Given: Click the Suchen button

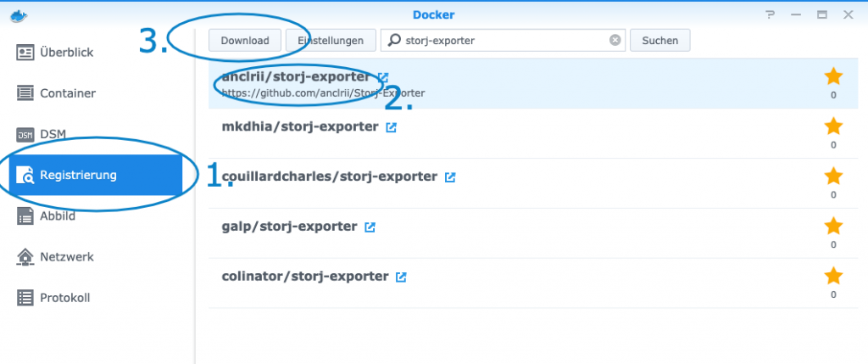Looking at the screenshot, I should click(x=660, y=41).
